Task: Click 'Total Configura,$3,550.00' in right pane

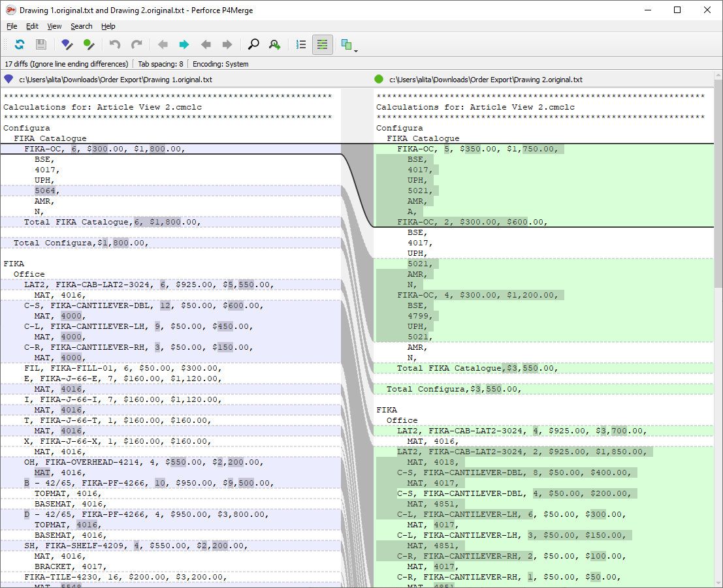Action: point(454,389)
